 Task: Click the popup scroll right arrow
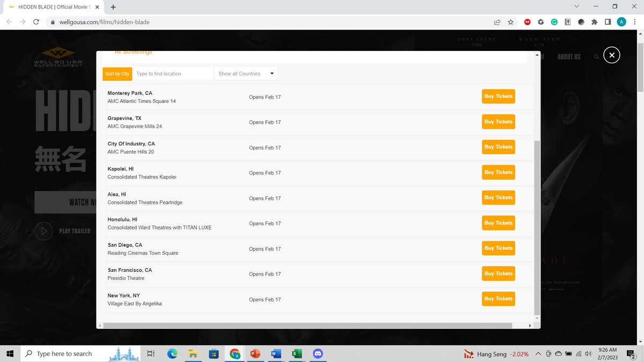pyautogui.click(x=530, y=326)
